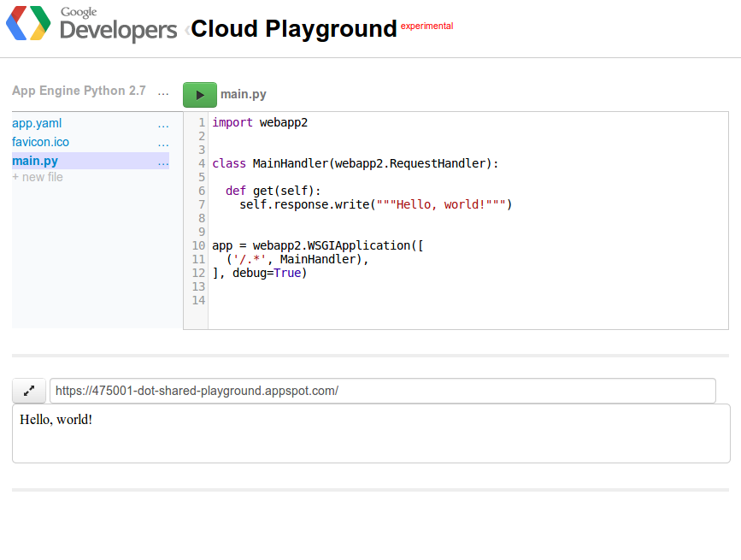Click the red experimental label

tap(426, 26)
